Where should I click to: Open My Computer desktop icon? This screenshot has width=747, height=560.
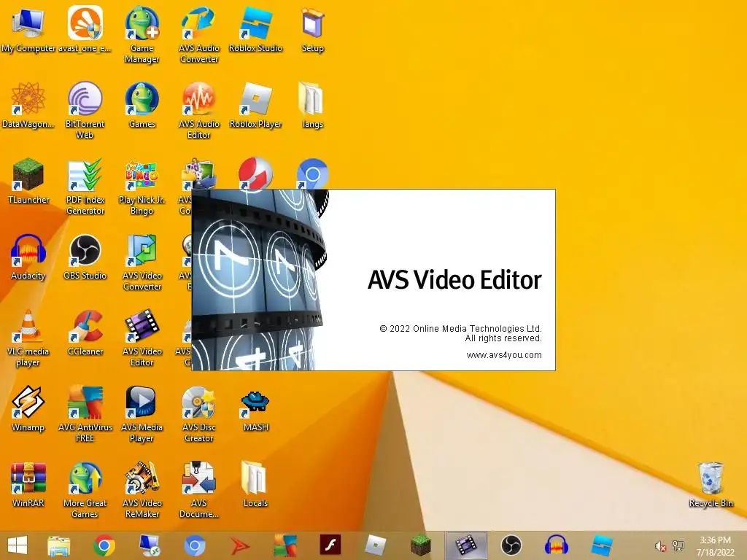tap(28, 29)
